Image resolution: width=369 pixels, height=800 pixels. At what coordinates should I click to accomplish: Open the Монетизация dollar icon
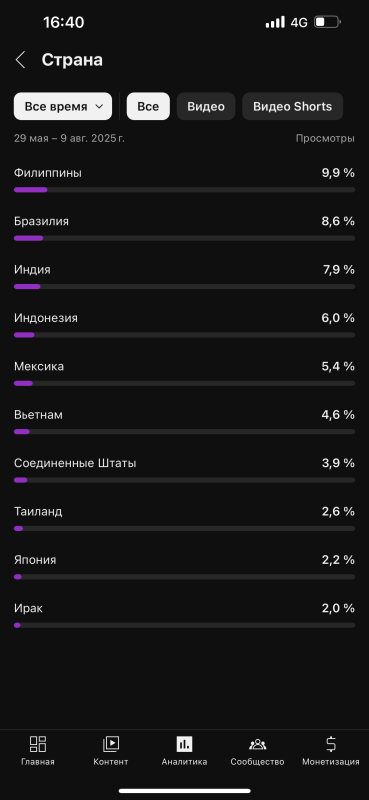331,744
